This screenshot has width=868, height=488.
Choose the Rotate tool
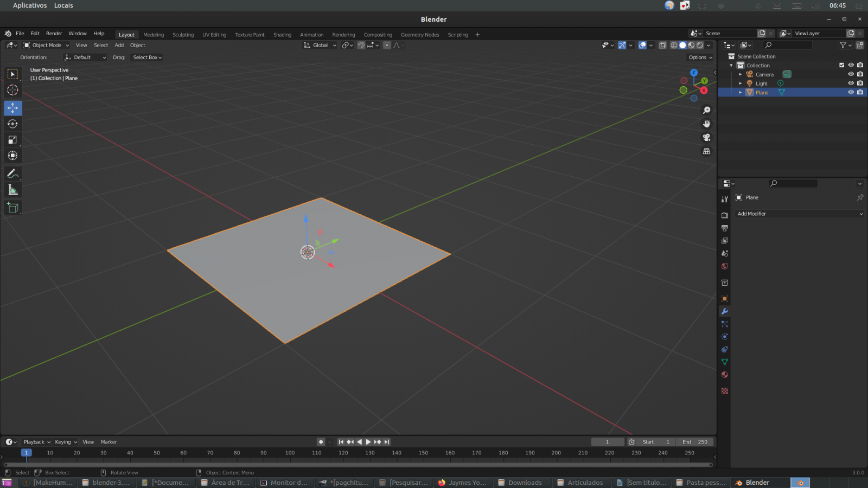[12, 124]
